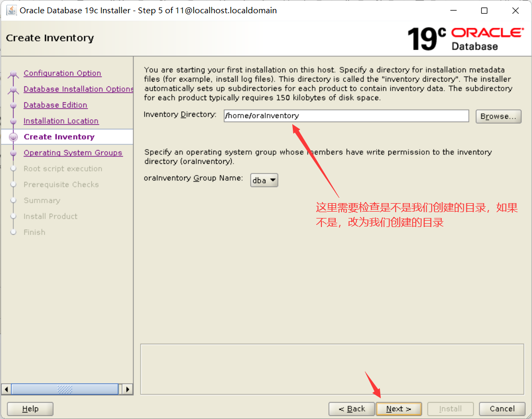The image size is (532, 419).
Task: Go back to the previous step
Action: pos(352,409)
